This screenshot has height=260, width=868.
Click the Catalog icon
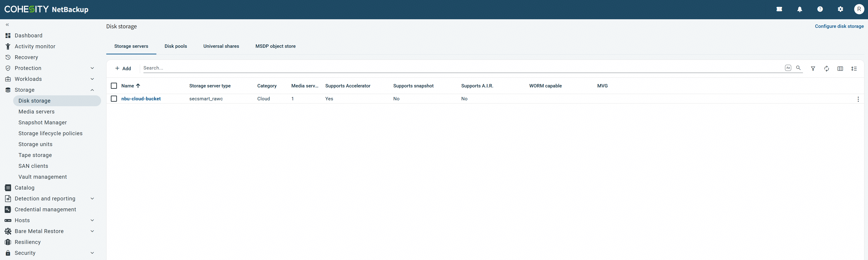point(8,188)
